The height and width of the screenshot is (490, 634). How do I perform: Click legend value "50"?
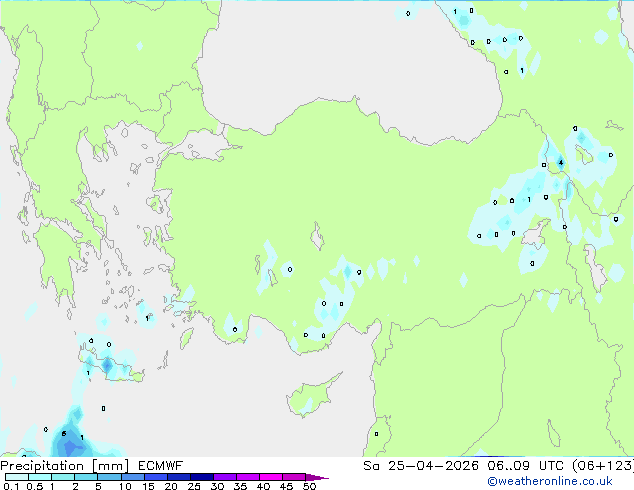pos(309,486)
